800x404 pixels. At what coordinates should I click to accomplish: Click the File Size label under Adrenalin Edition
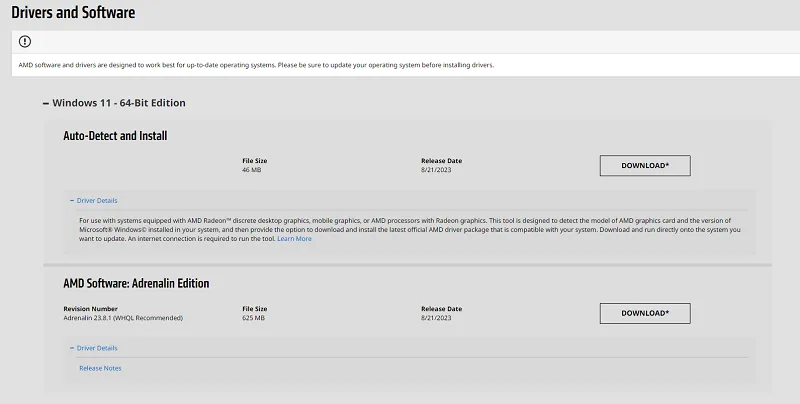point(255,309)
